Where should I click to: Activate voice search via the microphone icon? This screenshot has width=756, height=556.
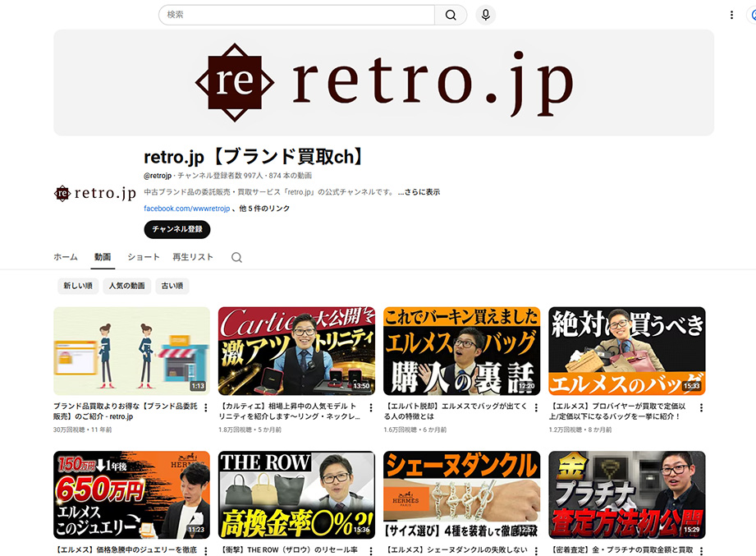(x=484, y=15)
